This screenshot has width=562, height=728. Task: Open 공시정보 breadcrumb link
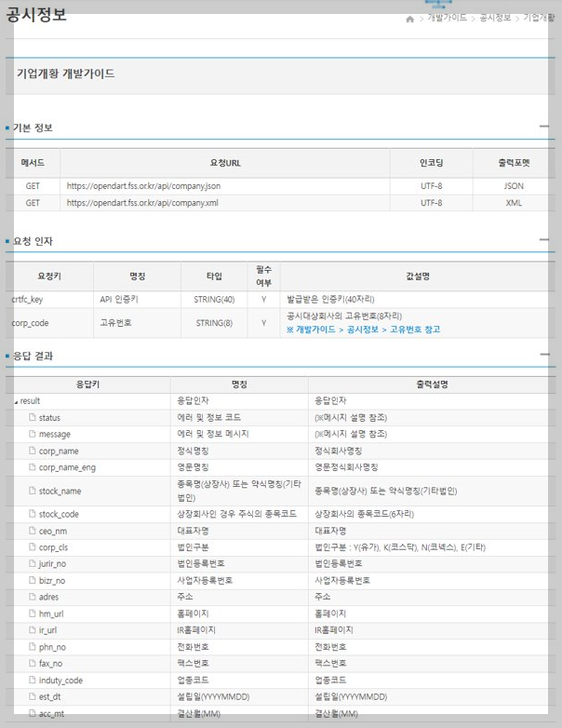pyautogui.click(x=495, y=18)
